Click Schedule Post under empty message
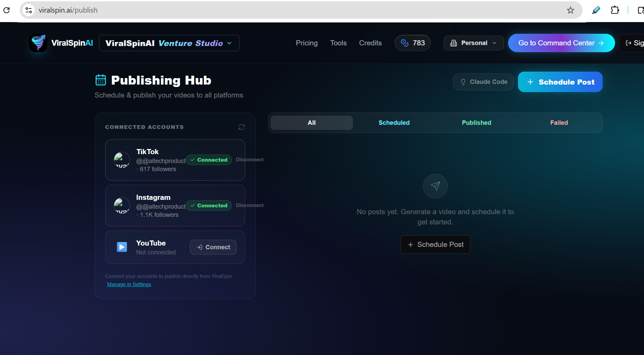644x355 pixels. (x=435, y=245)
